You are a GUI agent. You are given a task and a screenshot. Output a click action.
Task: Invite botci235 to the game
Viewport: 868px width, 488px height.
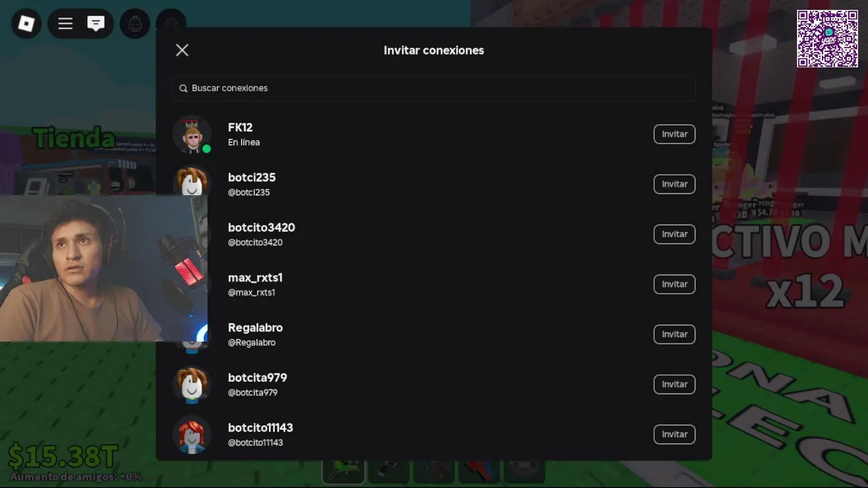click(674, 184)
